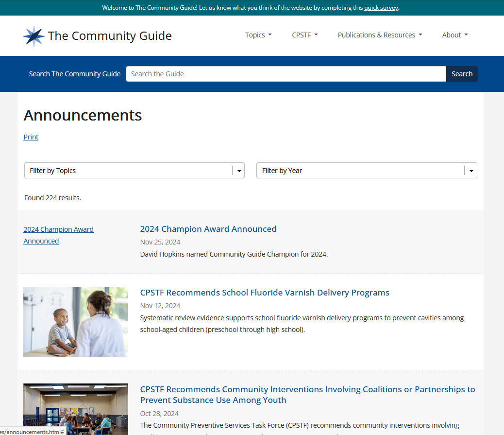Click The Community Guide site title text
The image size is (504, 435).
tap(110, 36)
